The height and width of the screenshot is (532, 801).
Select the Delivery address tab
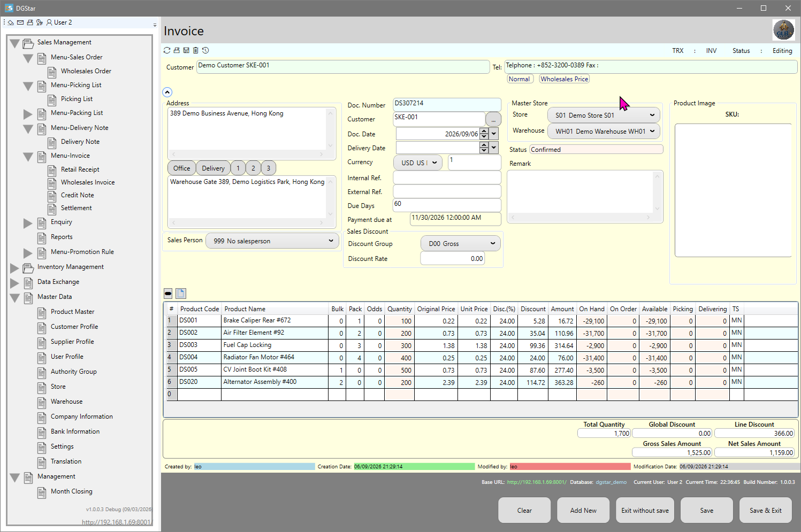(x=213, y=168)
